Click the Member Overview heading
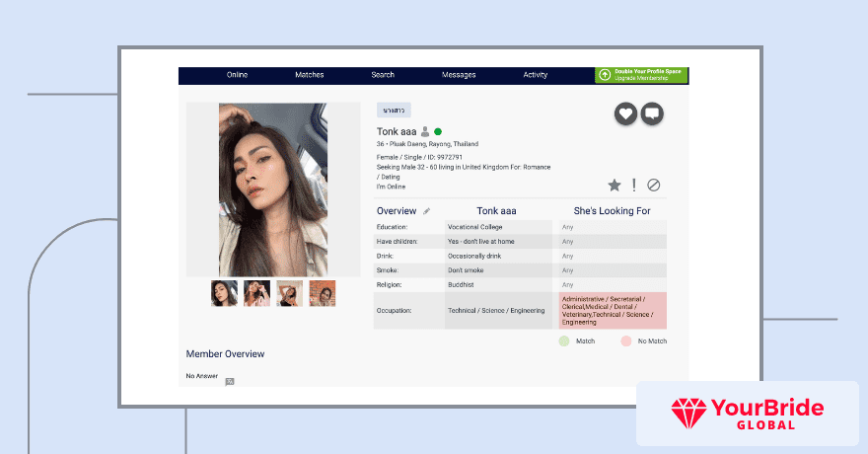The height and width of the screenshot is (454, 868). click(225, 353)
